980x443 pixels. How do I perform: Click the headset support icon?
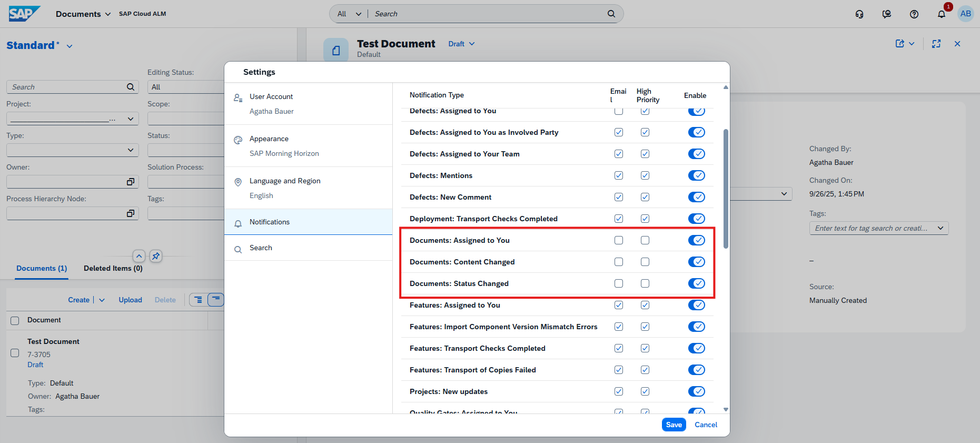(859, 14)
